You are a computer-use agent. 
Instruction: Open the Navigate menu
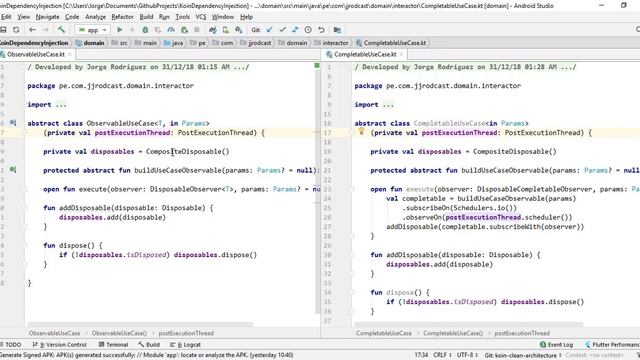point(47,17)
